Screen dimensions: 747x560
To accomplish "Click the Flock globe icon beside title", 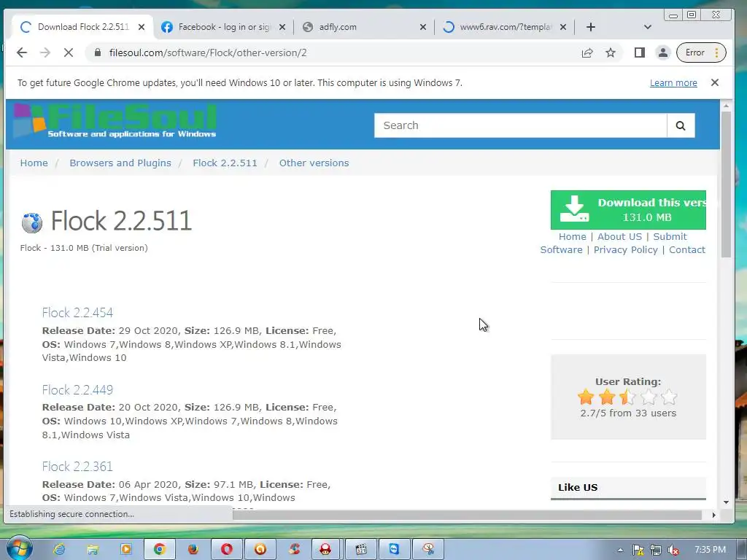I will pyautogui.click(x=32, y=222).
